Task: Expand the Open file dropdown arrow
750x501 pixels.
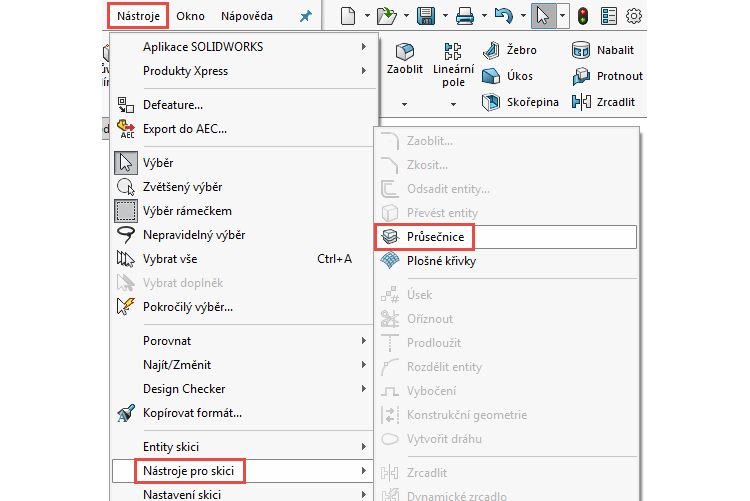Action: click(x=406, y=16)
